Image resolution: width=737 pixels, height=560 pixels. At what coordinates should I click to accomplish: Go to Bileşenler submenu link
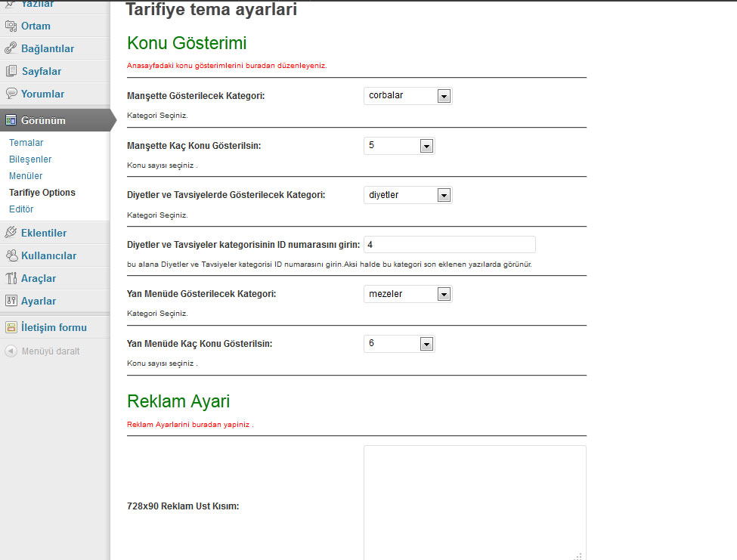30,159
